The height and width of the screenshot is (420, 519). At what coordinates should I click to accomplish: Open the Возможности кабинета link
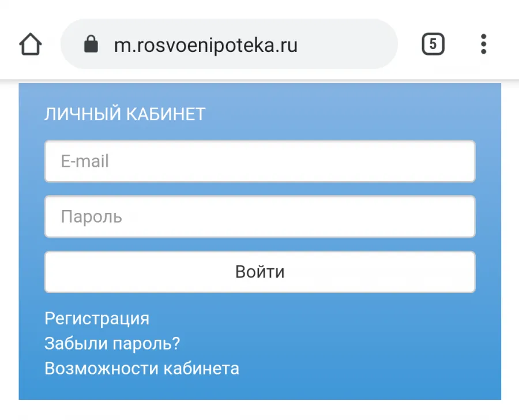142,368
